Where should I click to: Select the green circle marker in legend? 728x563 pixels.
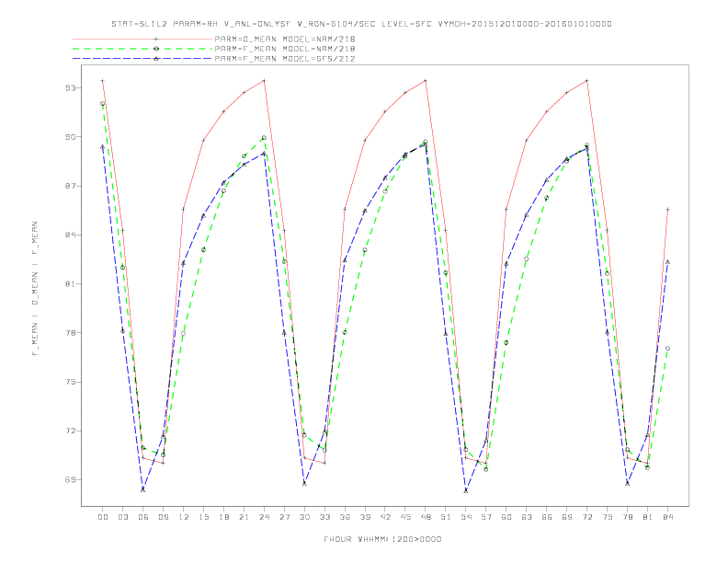pos(156,49)
